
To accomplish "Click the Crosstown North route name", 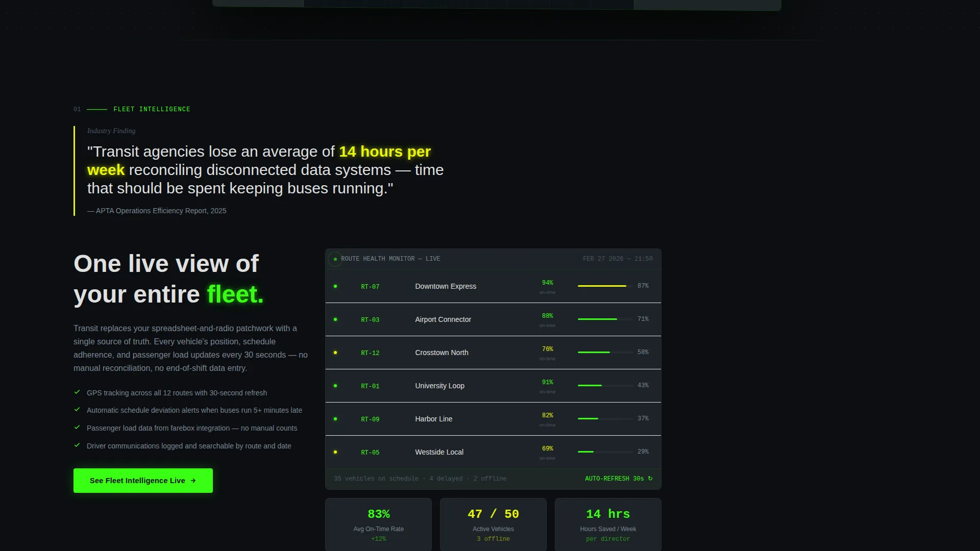I will point(442,353).
